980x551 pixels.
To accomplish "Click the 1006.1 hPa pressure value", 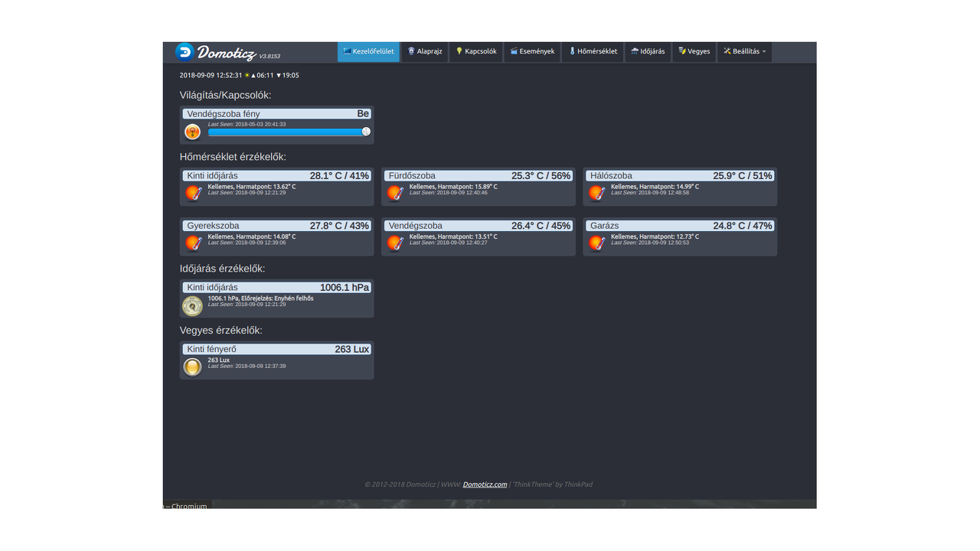I will click(345, 288).
